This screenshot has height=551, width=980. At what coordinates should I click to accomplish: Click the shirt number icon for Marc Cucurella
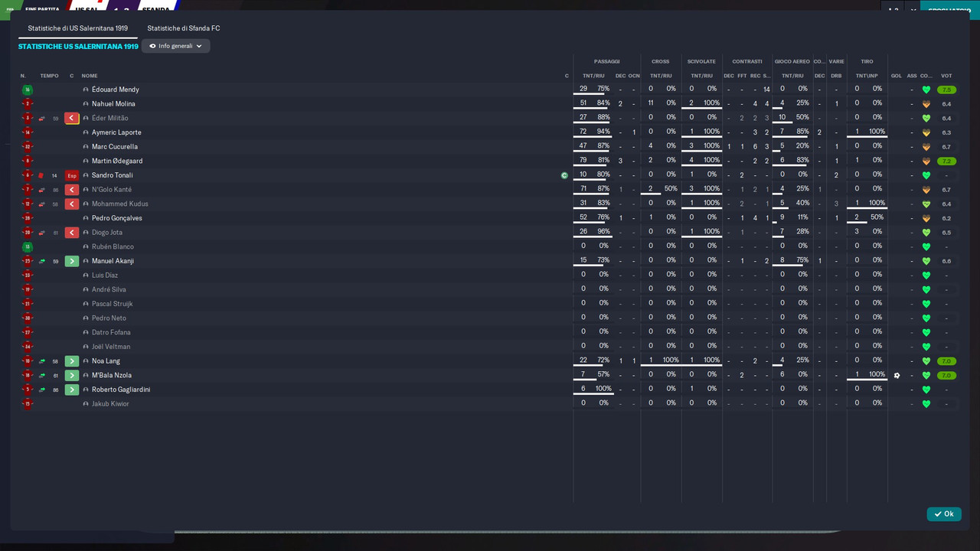coord(28,147)
